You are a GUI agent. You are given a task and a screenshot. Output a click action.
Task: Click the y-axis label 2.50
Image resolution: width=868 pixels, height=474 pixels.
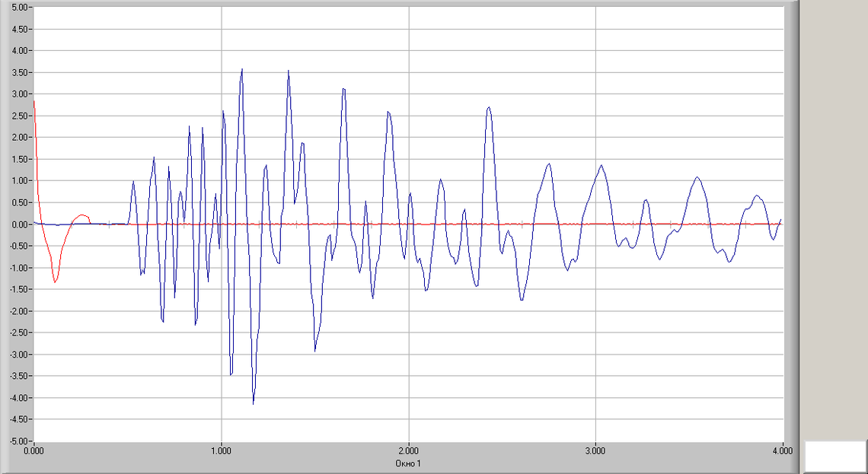(18, 116)
